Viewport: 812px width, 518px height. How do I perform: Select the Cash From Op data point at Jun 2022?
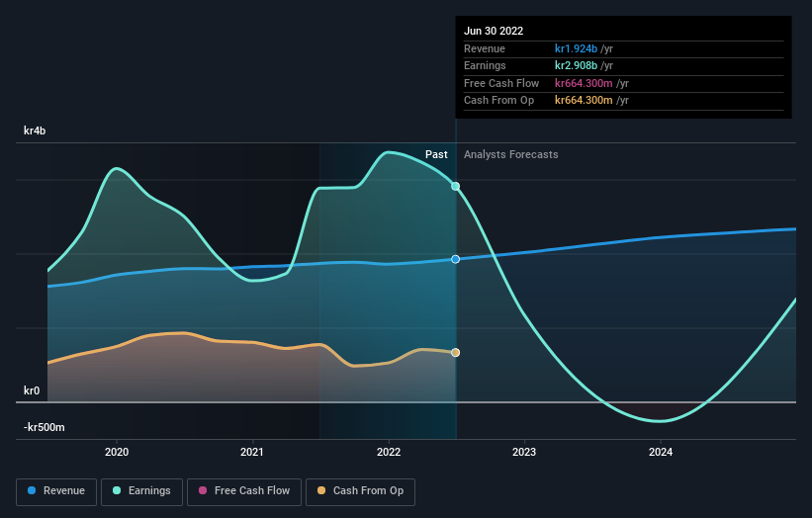[455, 352]
